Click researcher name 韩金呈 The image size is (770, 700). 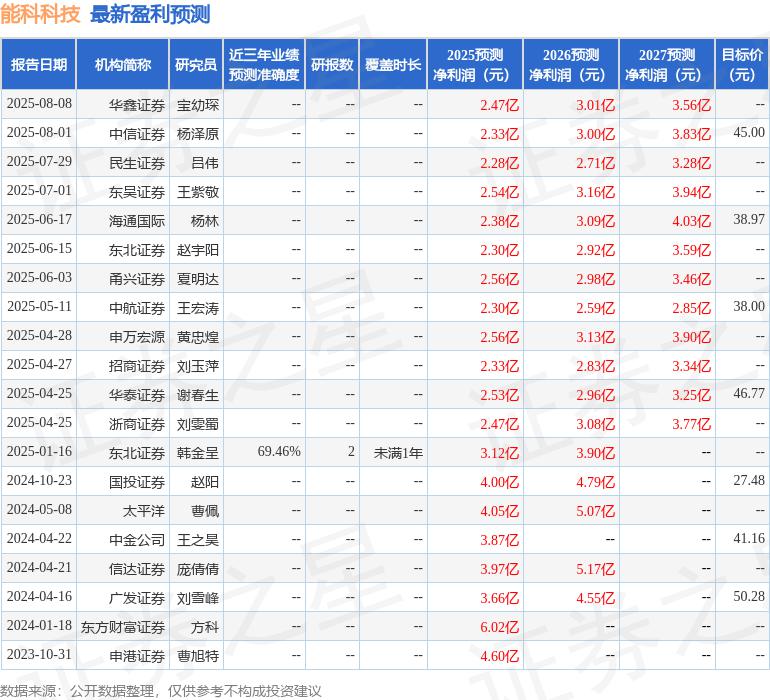point(197,453)
